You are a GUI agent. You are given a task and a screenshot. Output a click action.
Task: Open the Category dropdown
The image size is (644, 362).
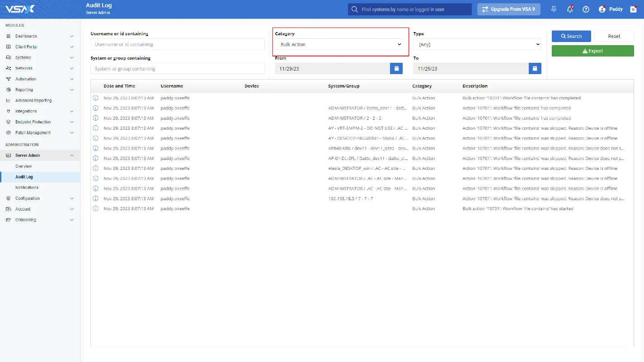[x=340, y=44]
